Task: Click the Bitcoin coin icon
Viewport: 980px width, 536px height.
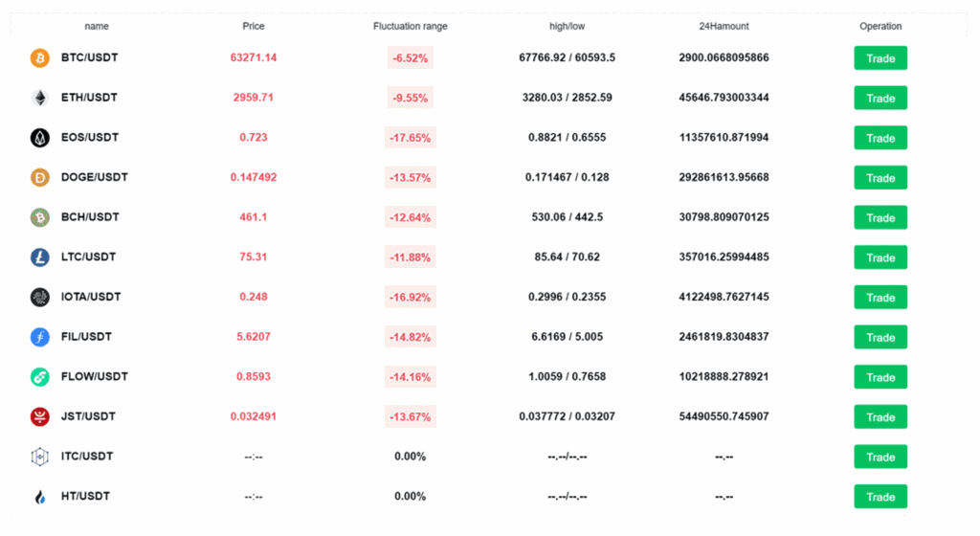Action: point(39,58)
